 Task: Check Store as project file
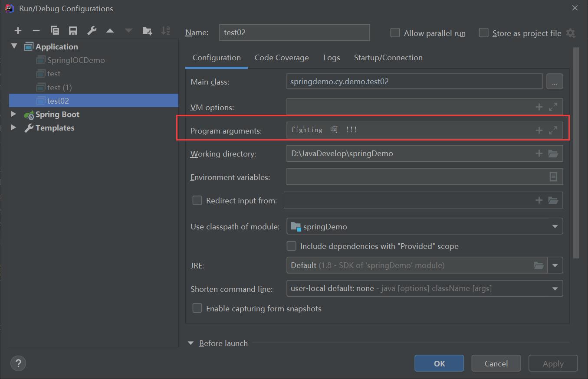[483, 33]
